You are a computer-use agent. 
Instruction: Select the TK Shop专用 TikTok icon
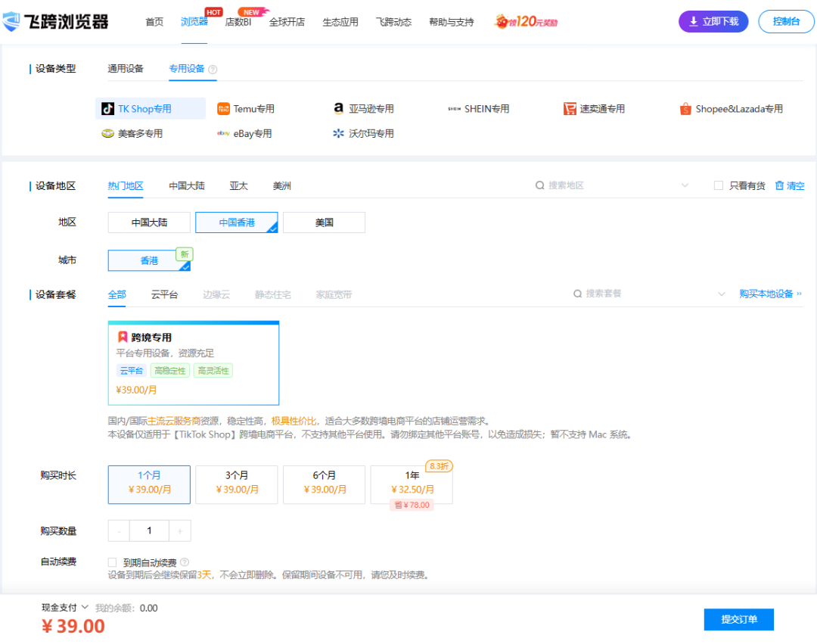point(108,108)
